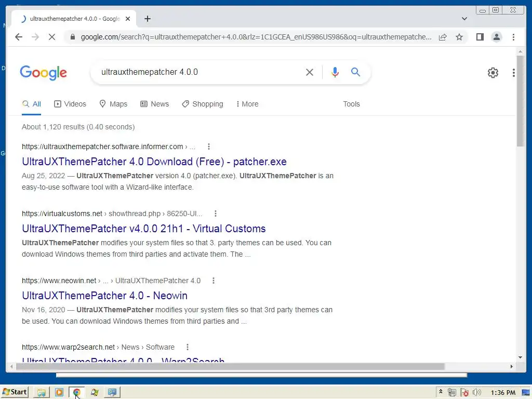
Task: Go back to the previous page
Action: [x=19, y=37]
